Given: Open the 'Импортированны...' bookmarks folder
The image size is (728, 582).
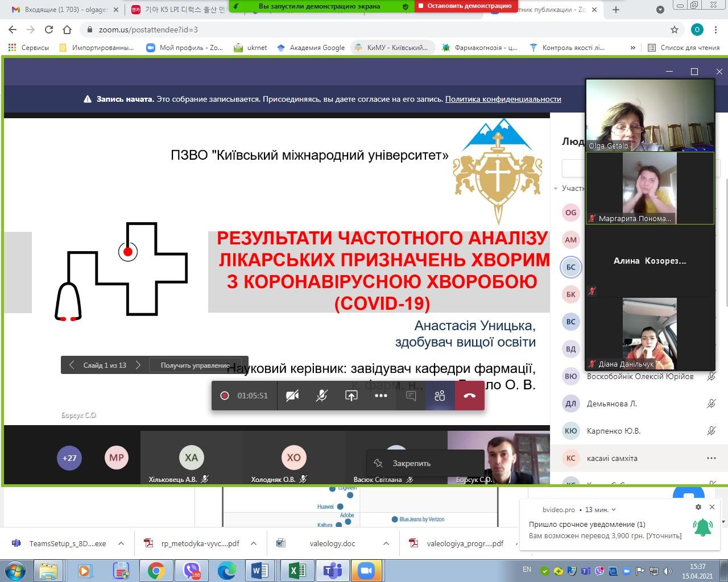Looking at the screenshot, I should tap(96, 48).
